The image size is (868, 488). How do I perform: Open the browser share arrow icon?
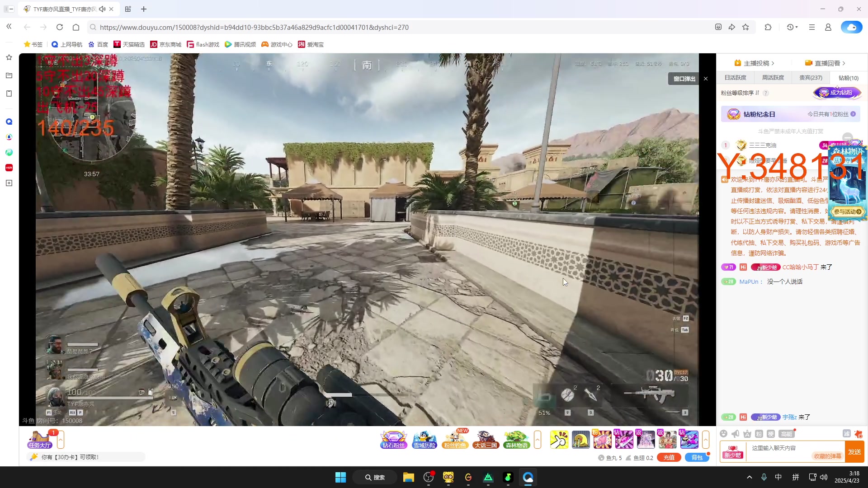[732, 27]
